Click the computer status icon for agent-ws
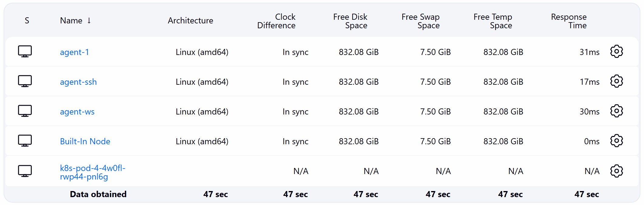This screenshot has width=644, height=205. [25, 111]
